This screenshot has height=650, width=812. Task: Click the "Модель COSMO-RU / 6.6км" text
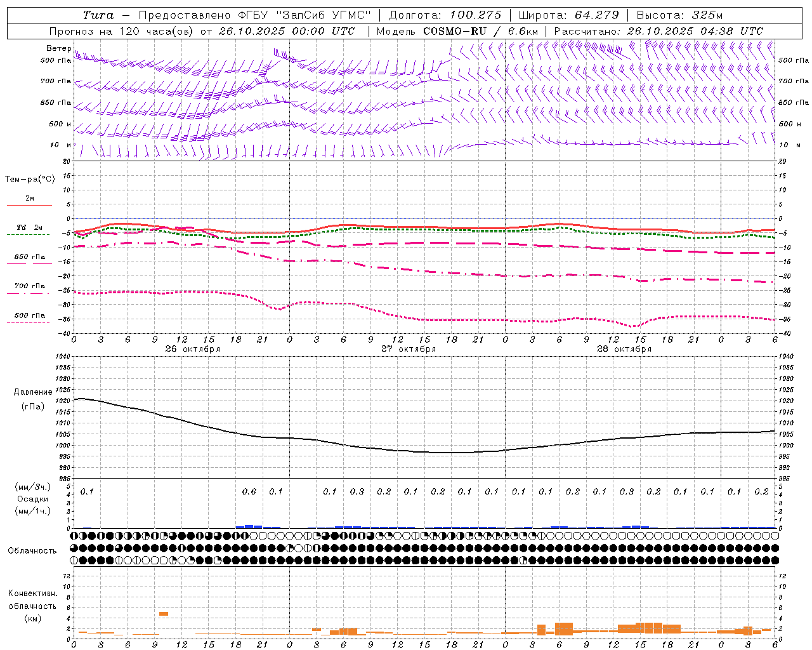pyautogui.click(x=457, y=31)
